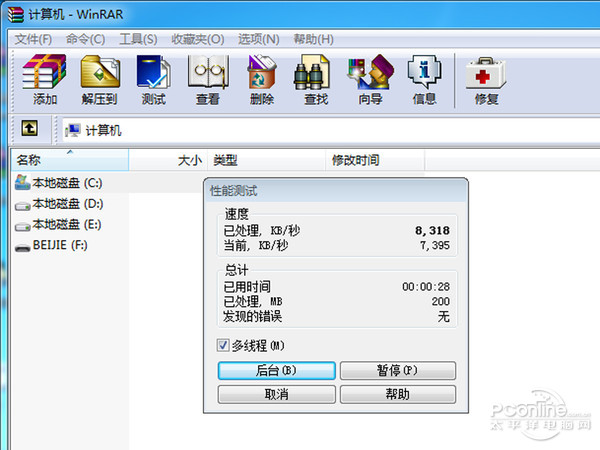Click the 本地磁盘 (E:) drive icon
Screen dimensions: 600x450
coord(23,227)
